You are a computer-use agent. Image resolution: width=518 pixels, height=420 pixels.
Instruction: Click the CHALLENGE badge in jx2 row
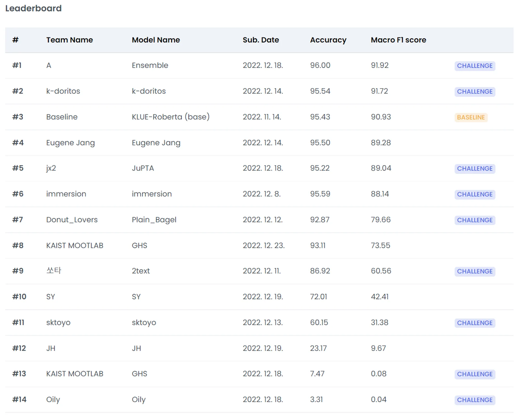pos(474,169)
